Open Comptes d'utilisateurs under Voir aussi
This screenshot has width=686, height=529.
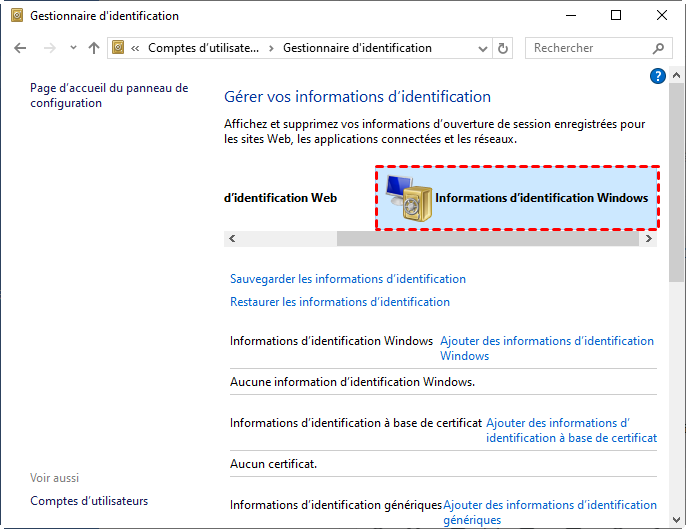point(89,501)
